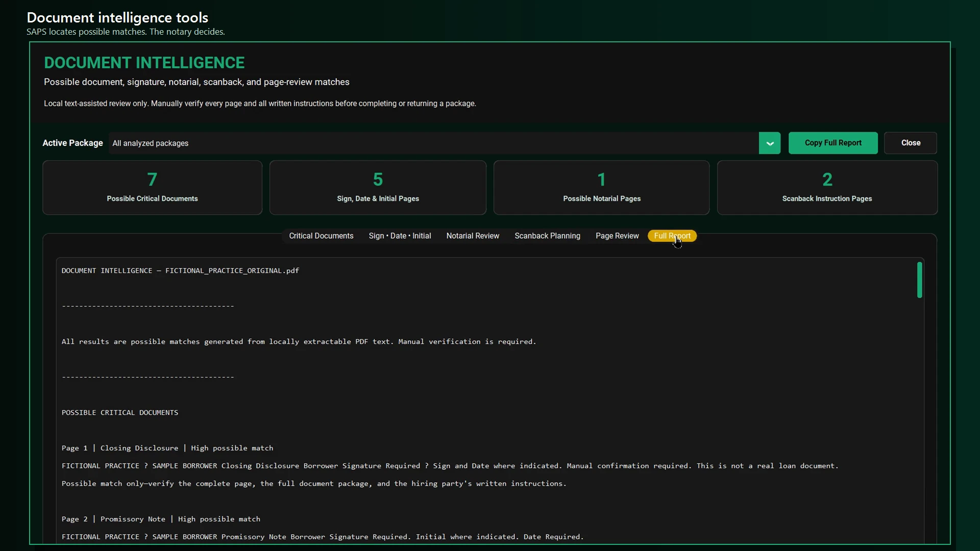Select the Full Report tab
The height and width of the screenshot is (551, 980).
tap(672, 236)
